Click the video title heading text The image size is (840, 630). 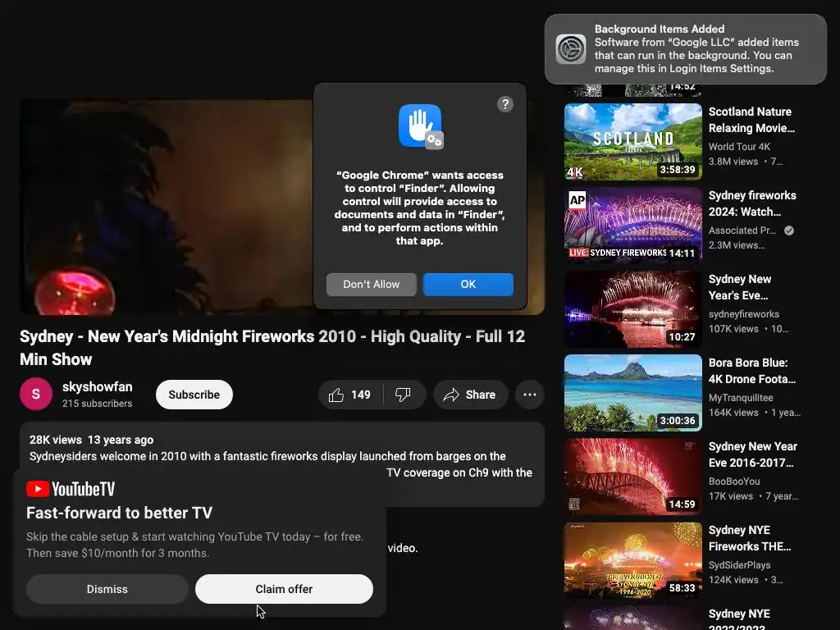click(x=272, y=348)
